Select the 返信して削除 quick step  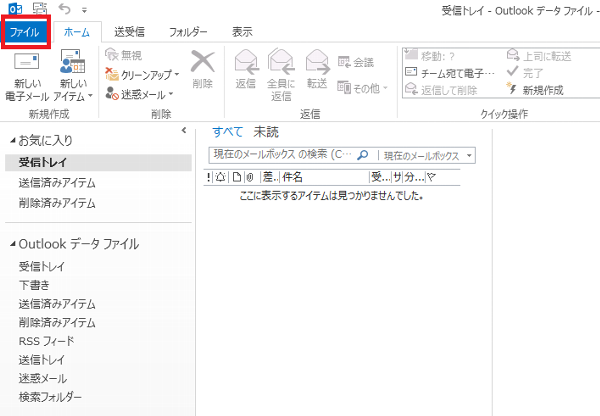[x=441, y=90]
